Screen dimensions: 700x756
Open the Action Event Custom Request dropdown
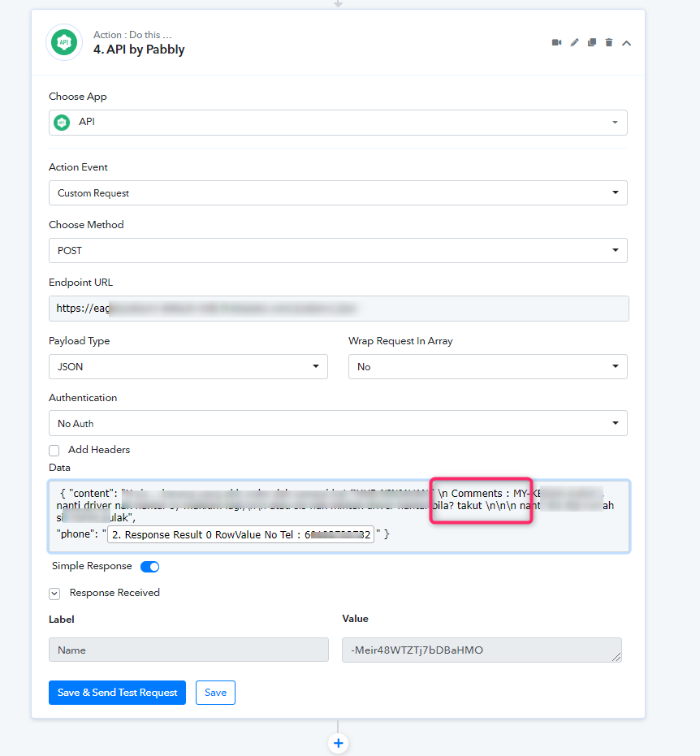pos(338,193)
